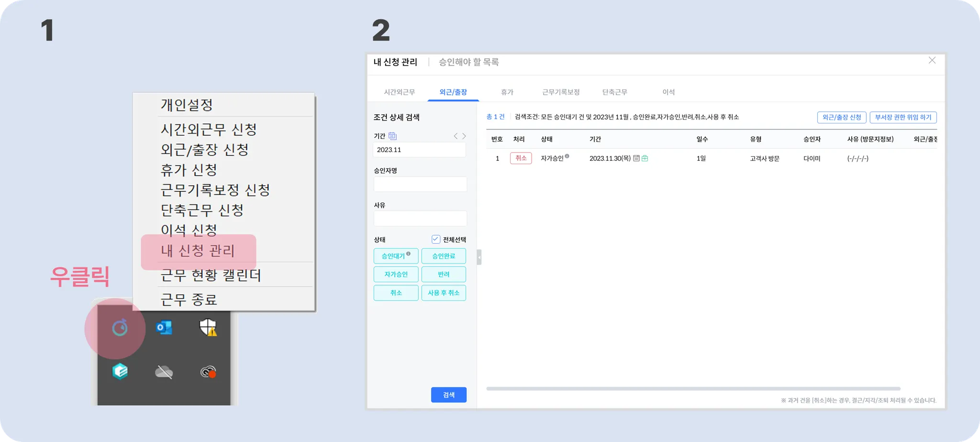This screenshot has height=442, width=980.
Task: Open the 단축근무 tab
Action: 615,92
